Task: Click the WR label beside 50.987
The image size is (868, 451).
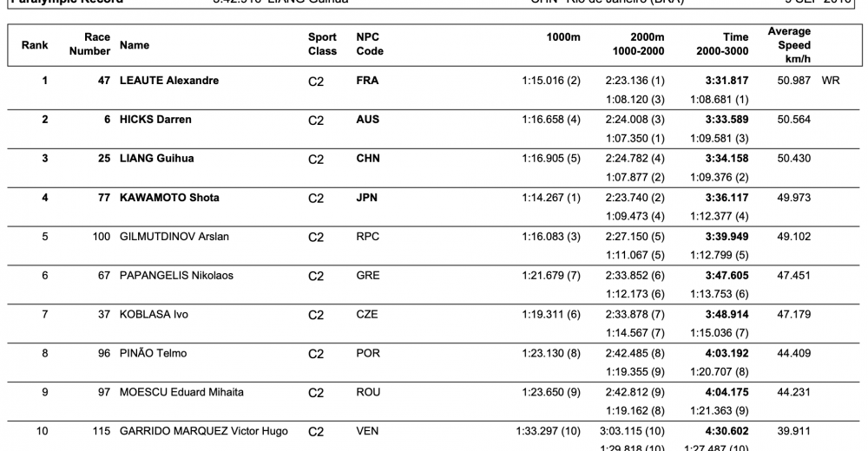Action: click(830, 81)
